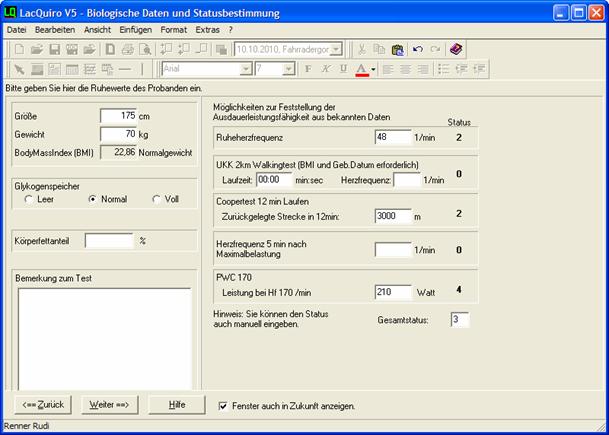Choose the Voll glycogen option

(157, 199)
